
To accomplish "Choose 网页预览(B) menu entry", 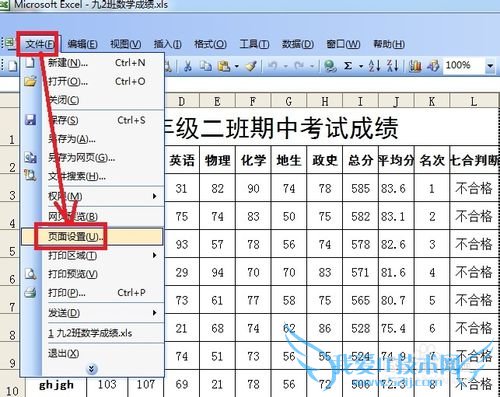I will pyautogui.click(x=92, y=216).
